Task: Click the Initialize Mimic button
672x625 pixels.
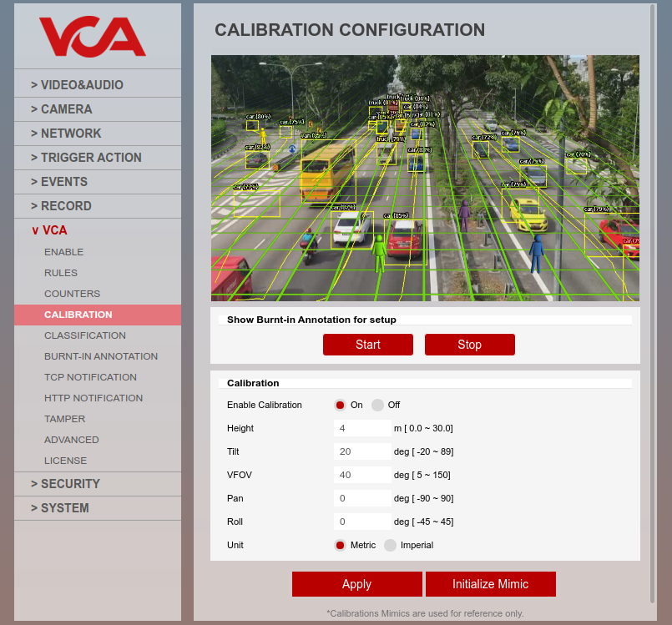Action: [491, 584]
